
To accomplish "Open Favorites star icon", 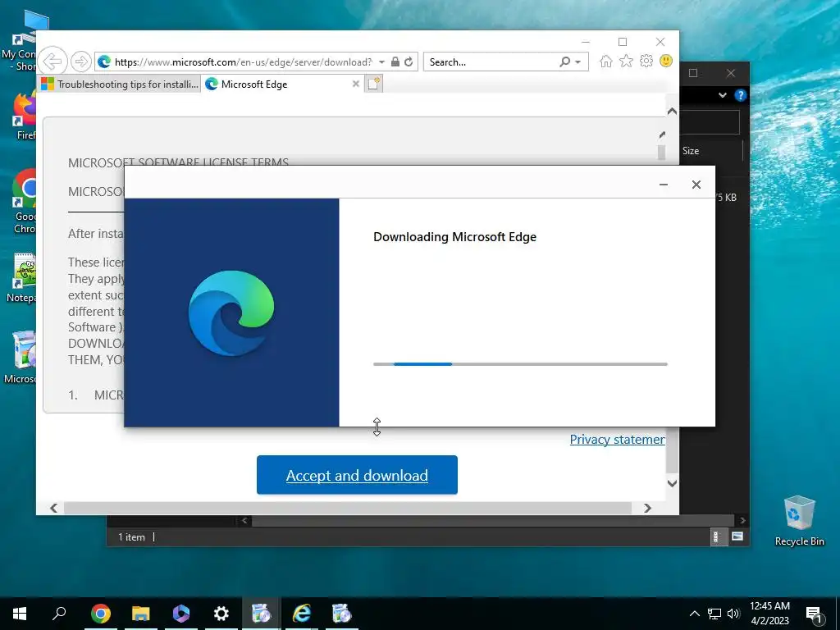I will tap(626, 61).
